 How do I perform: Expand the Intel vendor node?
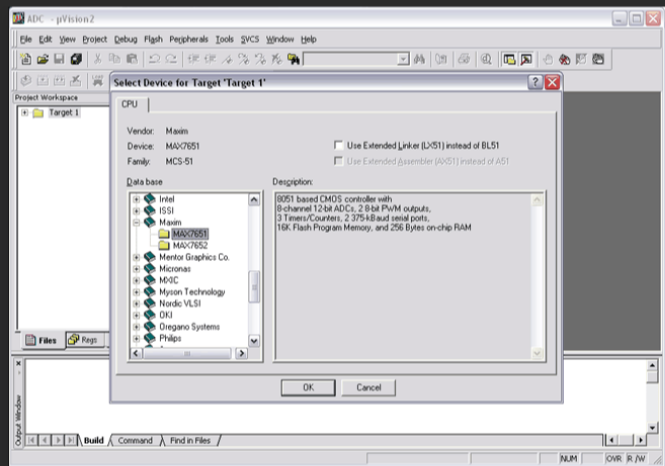click(136, 199)
